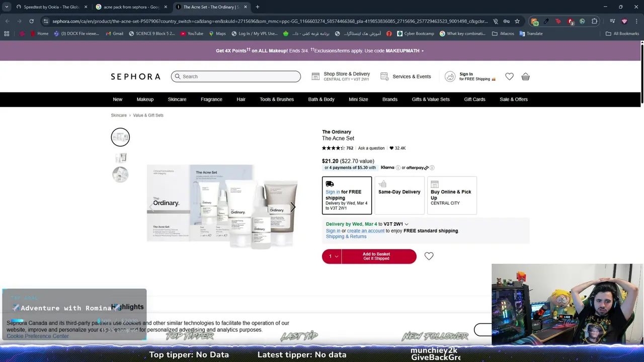Select Buy Online & Pick Up option
This screenshot has width=644, height=362.
(452, 195)
